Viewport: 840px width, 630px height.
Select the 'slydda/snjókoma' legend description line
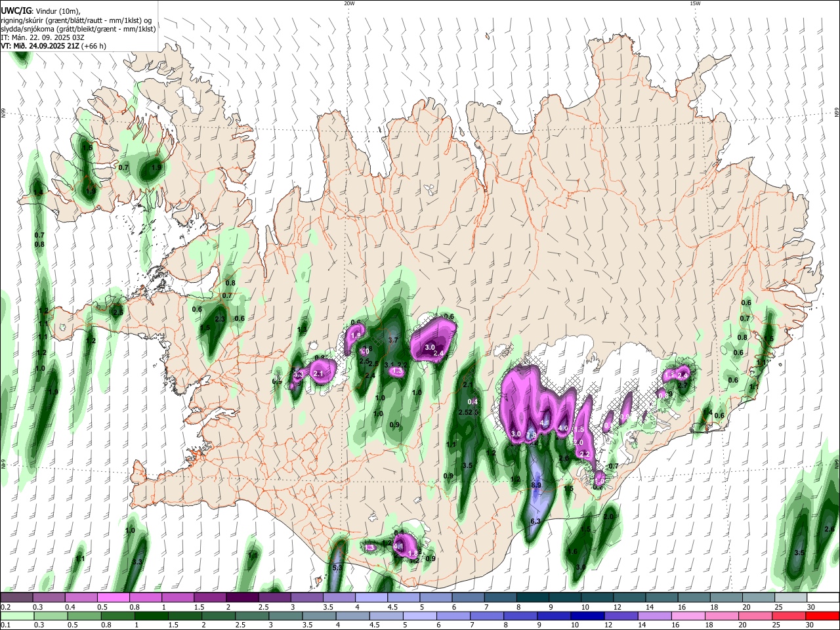click(x=78, y=29)
